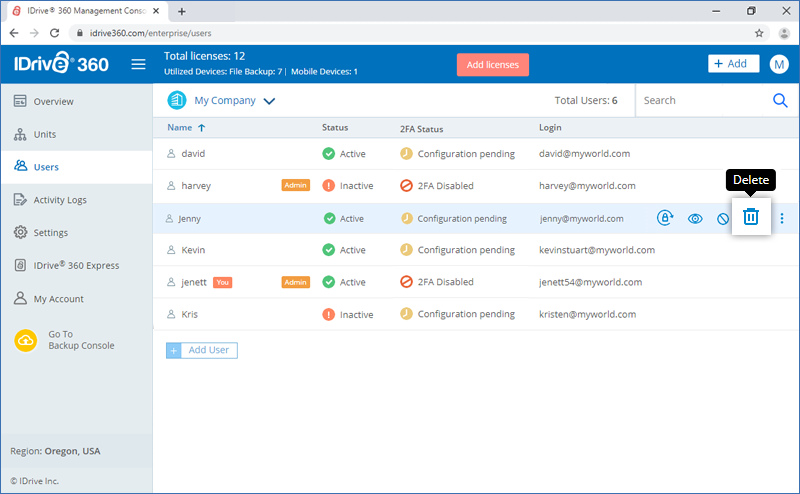The width and height of the screenshot is (800, 494).
Task: Click harvey's Inactive status icon
Action: (x=329, y=186)
